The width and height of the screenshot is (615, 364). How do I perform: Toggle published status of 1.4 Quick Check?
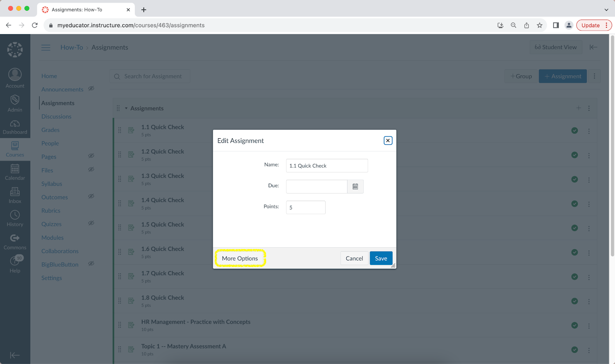(x=575, y=204)
